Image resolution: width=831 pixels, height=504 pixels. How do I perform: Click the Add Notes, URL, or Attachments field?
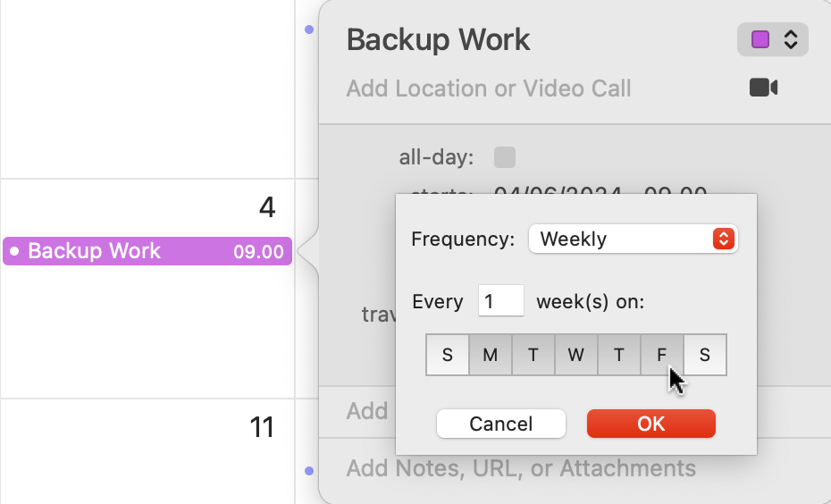(521, 468)
